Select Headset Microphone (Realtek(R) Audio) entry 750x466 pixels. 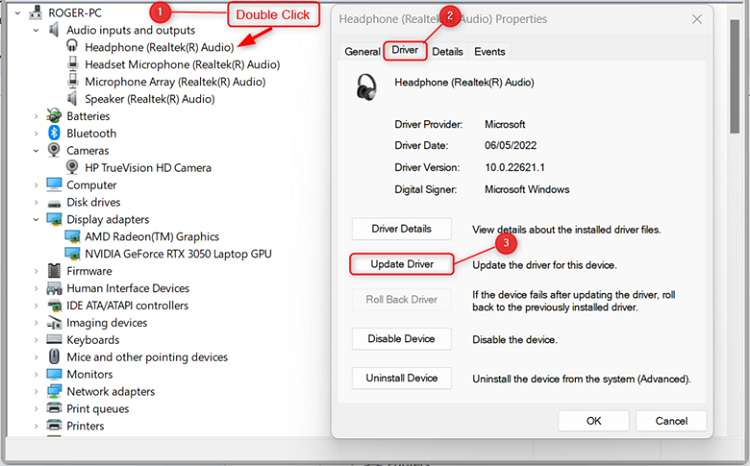click(x=182, y=64)
